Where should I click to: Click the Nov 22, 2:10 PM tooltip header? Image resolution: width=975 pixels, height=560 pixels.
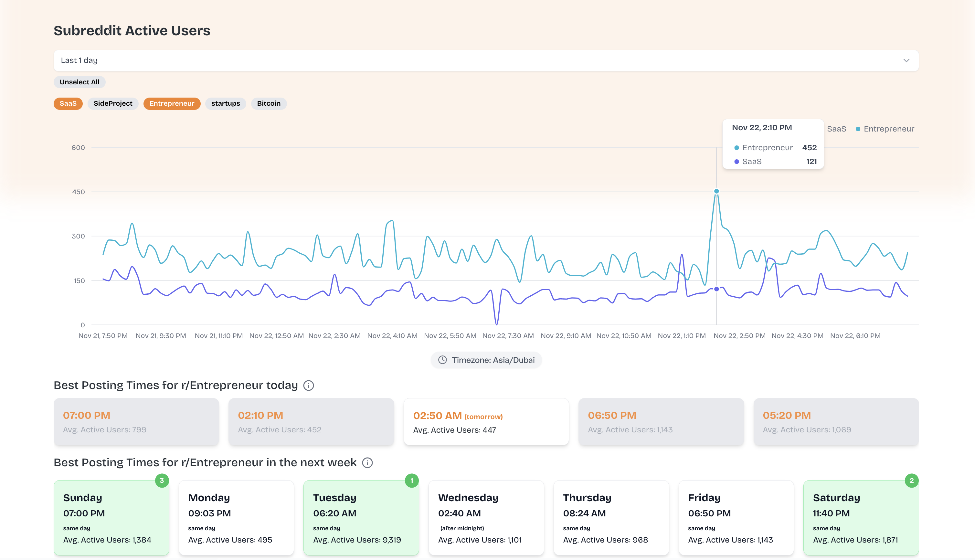tap(761, 128)
